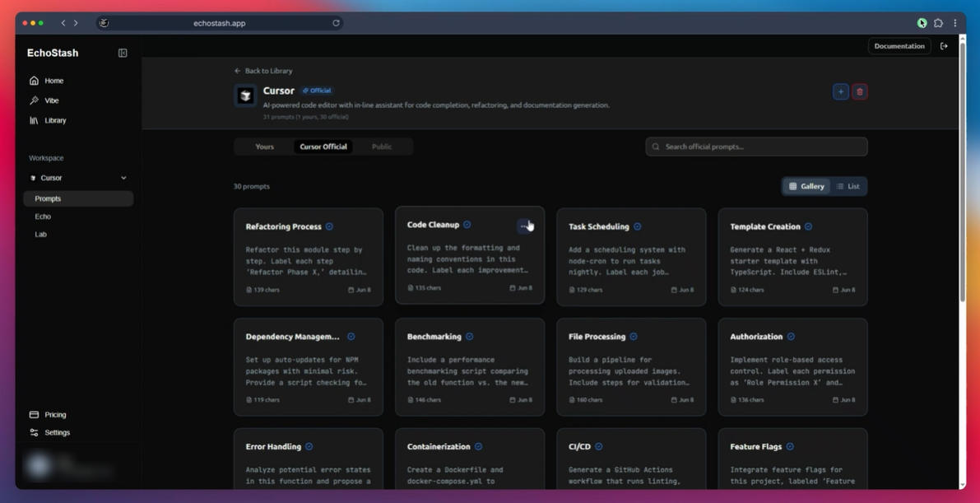Click the "30 prompts" count label
Viewport: 980px width, 503px height.
[251, 186]
